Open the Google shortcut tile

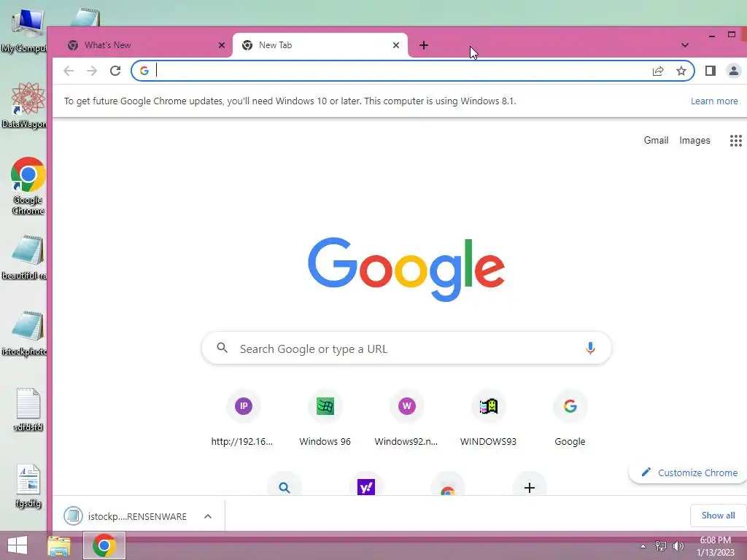(570, 419)
